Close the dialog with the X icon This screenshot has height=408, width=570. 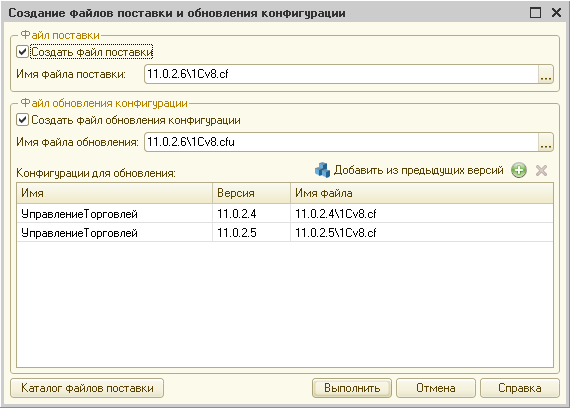coord(557,13)
